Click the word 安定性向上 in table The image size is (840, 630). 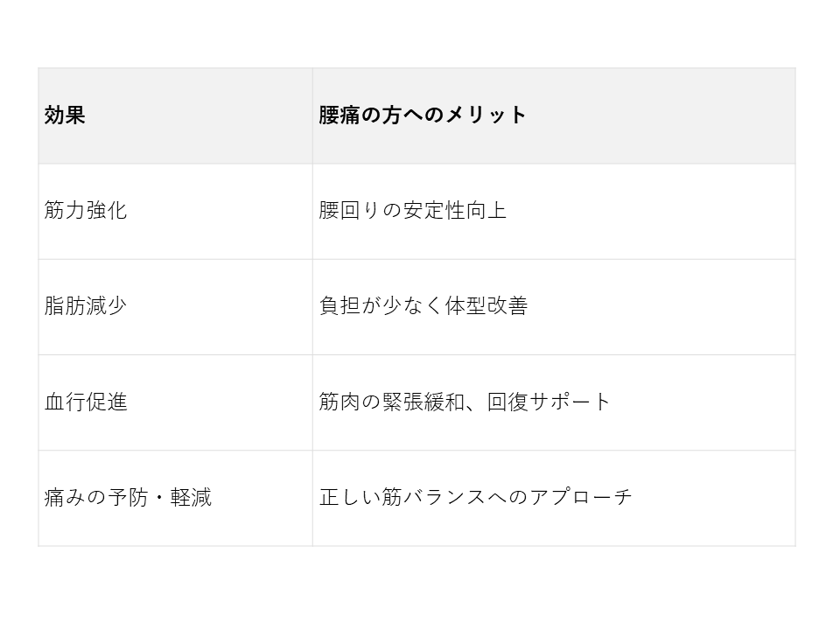click(454, 211)
